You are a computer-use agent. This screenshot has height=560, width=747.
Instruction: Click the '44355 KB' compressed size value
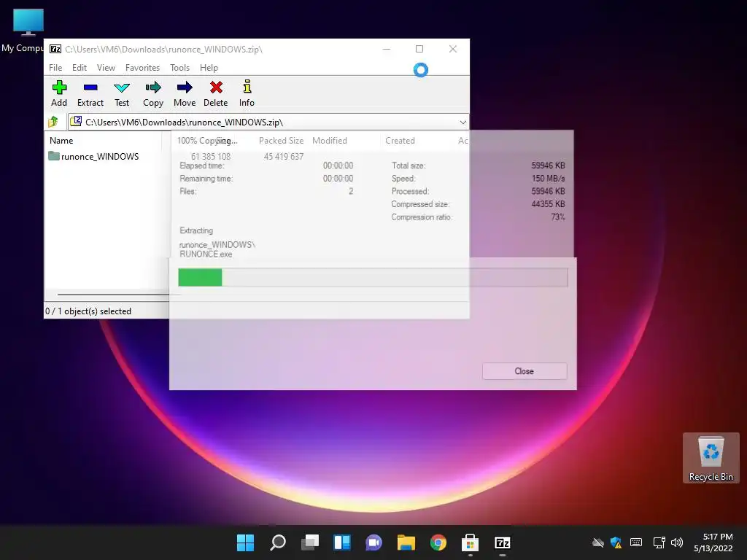pyautogui.click(x=548, y=204)
